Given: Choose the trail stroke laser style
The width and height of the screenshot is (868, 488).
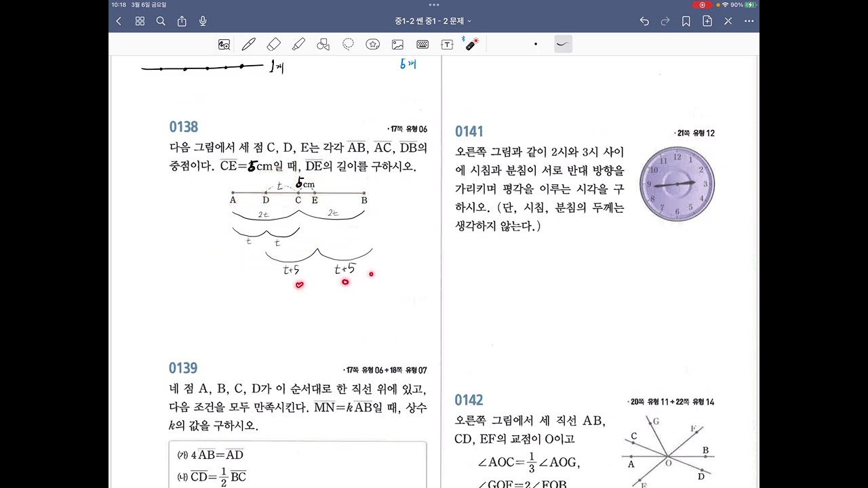Looking at the screenshot, I should [563, 44].
